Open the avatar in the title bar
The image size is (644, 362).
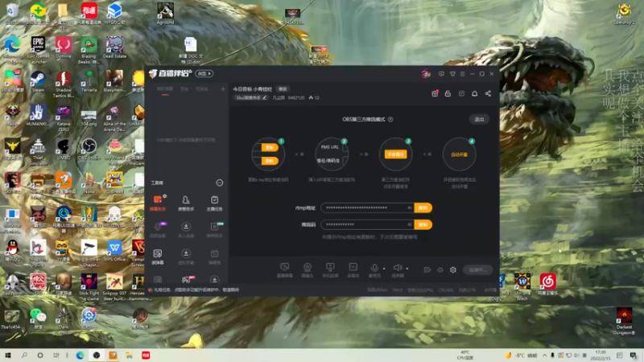426,74
